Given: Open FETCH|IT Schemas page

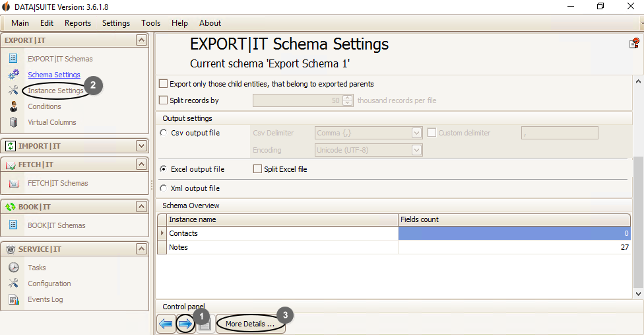Looking at the screenshot, I should coord(58,183).
